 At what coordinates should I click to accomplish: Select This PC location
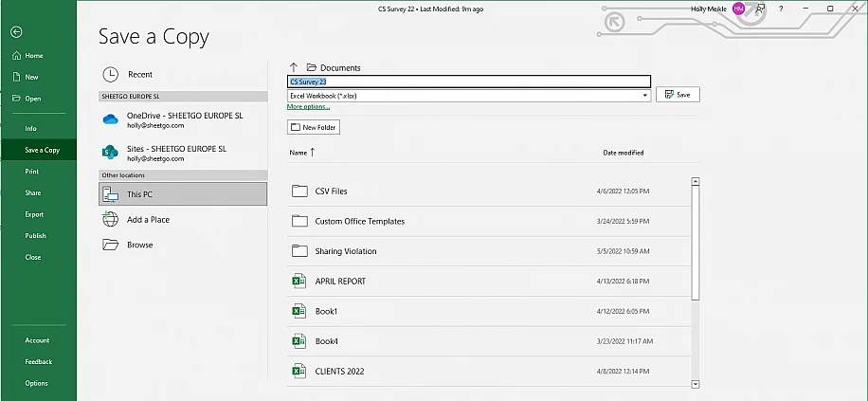183,194
